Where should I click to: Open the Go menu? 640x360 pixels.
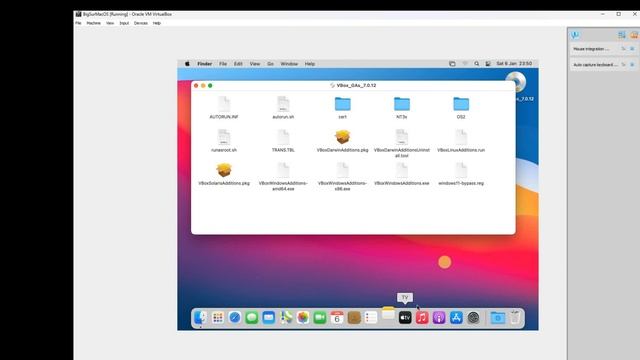pos(270,64)
